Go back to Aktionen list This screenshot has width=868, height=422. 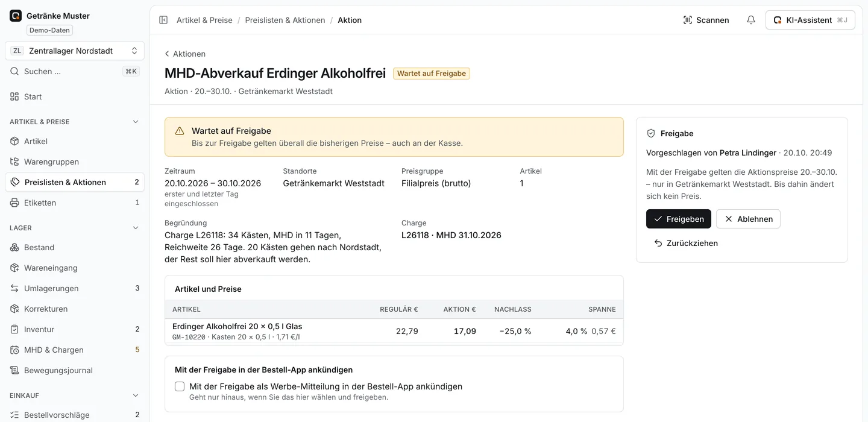[185, 54]
